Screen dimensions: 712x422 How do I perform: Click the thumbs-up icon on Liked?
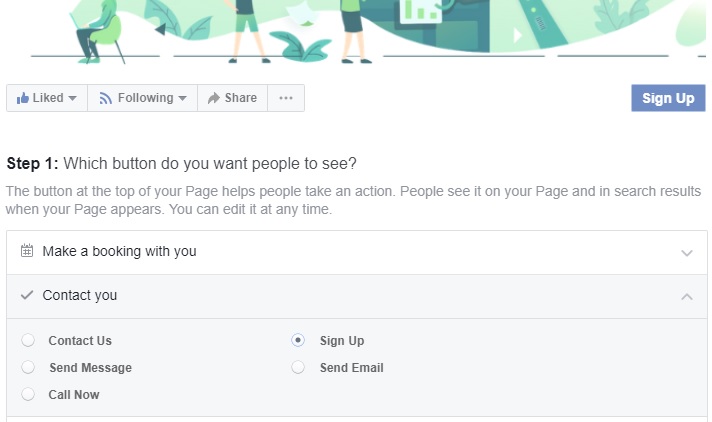(x=22, y=98)
